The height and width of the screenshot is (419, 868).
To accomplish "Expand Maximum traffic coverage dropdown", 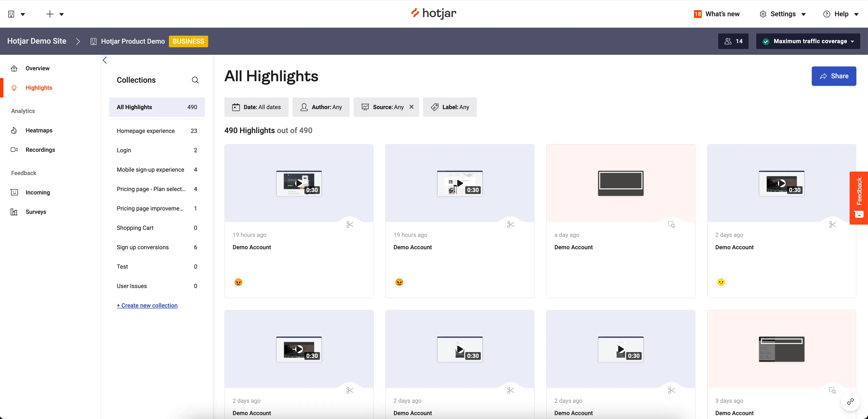I will 808,41.
